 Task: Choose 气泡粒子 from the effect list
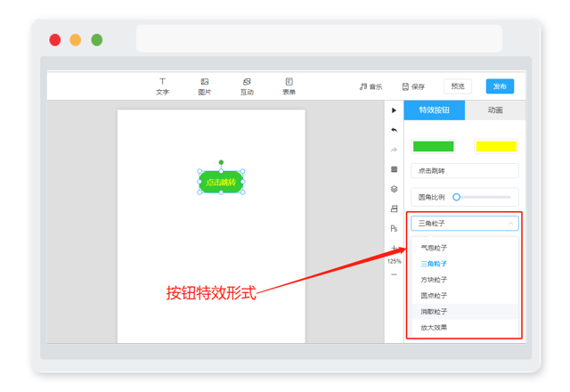tap(465, 248)
